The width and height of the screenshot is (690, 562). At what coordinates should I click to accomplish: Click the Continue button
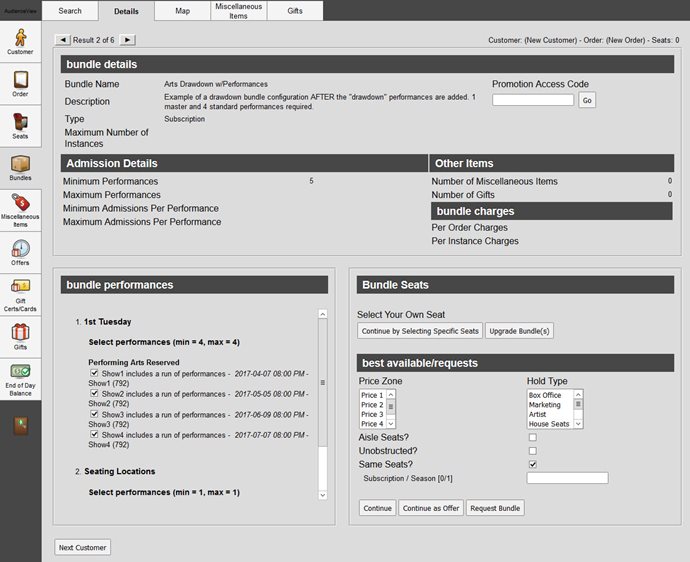(377, 508)
